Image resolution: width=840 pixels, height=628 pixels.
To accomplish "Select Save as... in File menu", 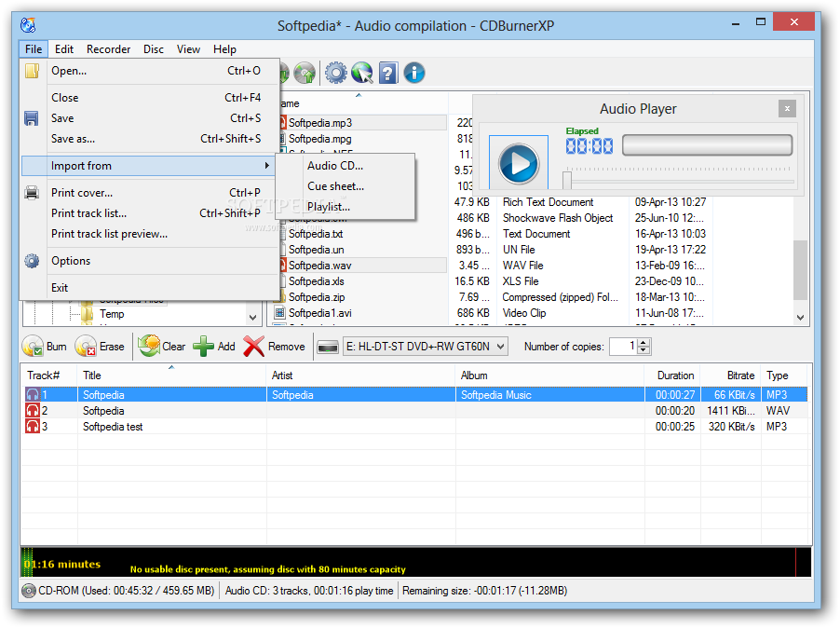I will point(149,139).
